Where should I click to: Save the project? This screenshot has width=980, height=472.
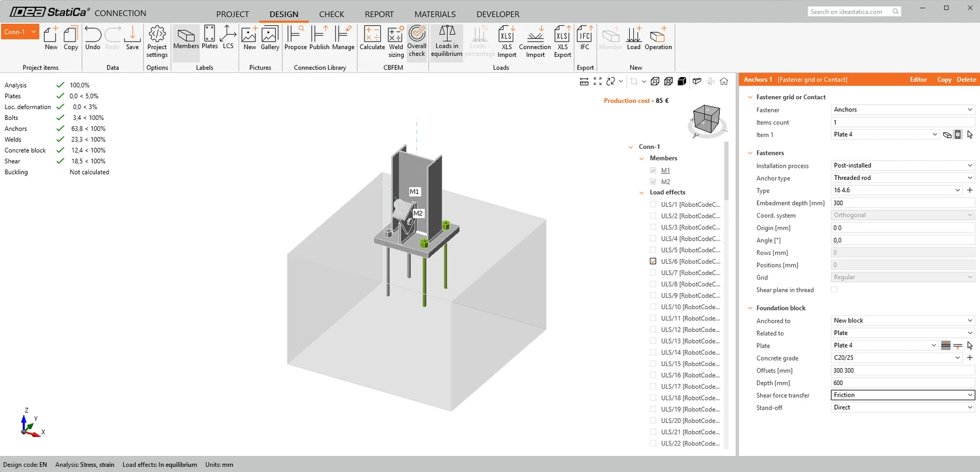(x=132, y=38)
